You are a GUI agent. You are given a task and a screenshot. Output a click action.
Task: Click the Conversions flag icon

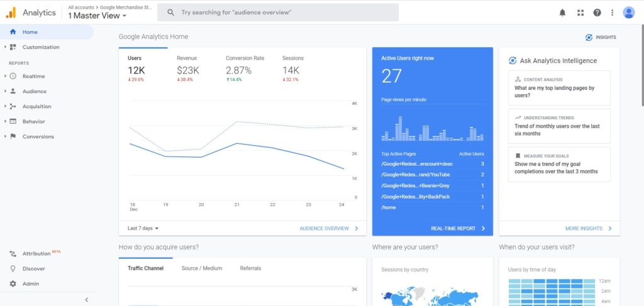point(13,136)
